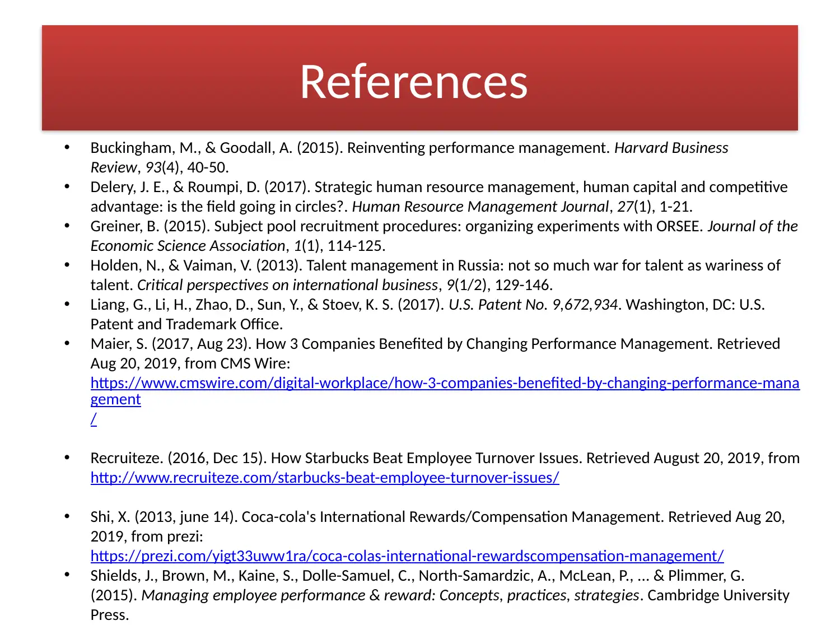Screen dimensions: 840x630
Task: Select the Recruiteze 2016 Starbucks reference text
Action: (x=445, y=458)
